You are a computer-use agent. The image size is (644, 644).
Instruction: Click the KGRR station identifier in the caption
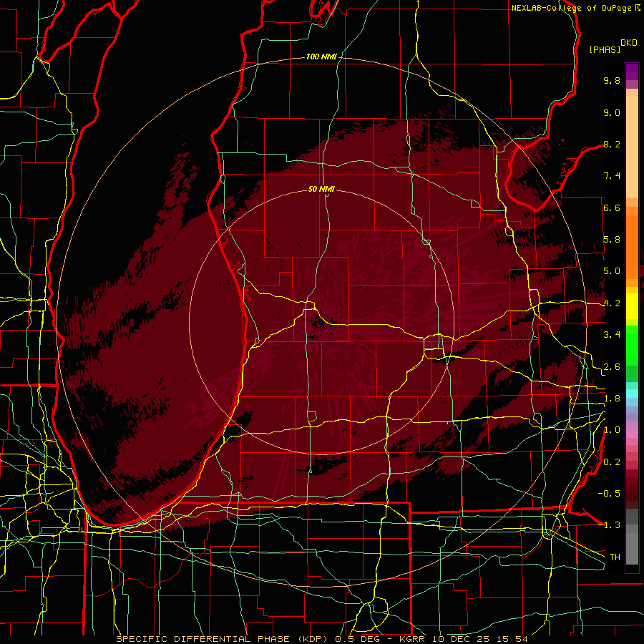point(412,639)
